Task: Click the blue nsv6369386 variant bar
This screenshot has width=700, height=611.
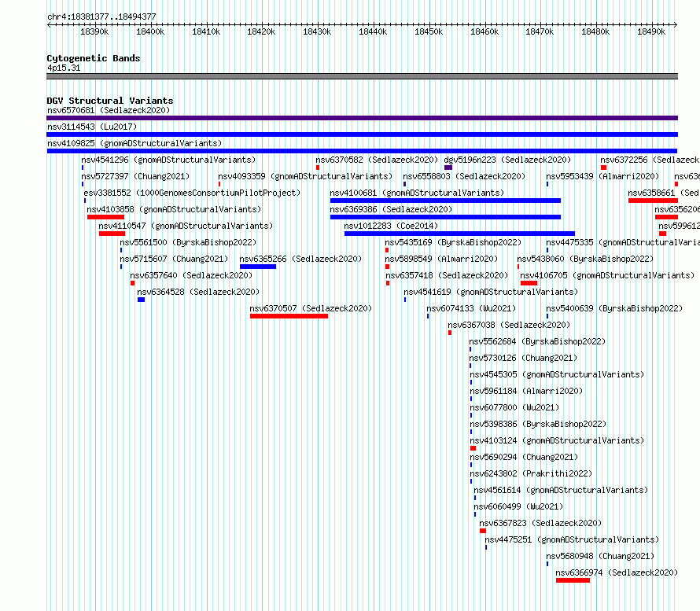Action: click(445, 217)
